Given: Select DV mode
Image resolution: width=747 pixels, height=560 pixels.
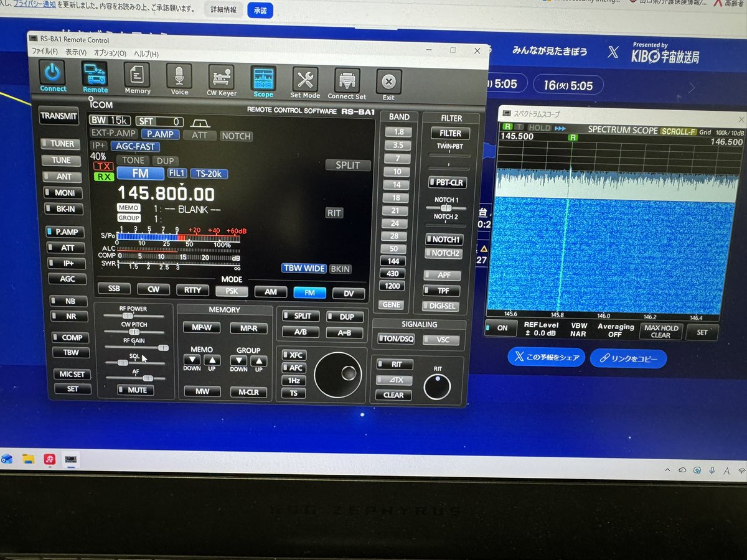Looking at the screenshot, I should 349,294.
